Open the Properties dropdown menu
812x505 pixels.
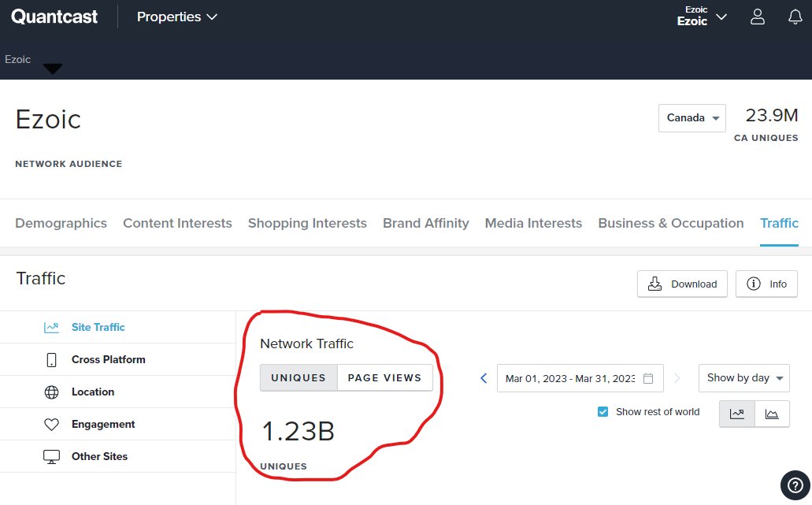pos(177,17)
